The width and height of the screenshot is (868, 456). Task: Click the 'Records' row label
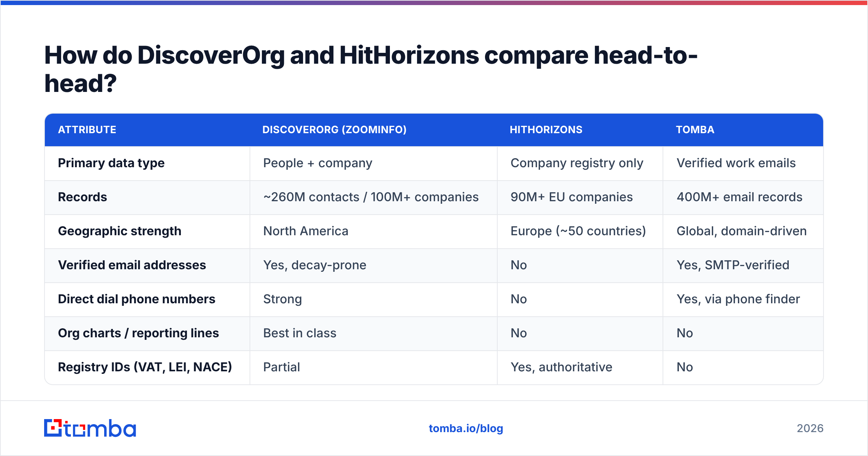[82, 197]
